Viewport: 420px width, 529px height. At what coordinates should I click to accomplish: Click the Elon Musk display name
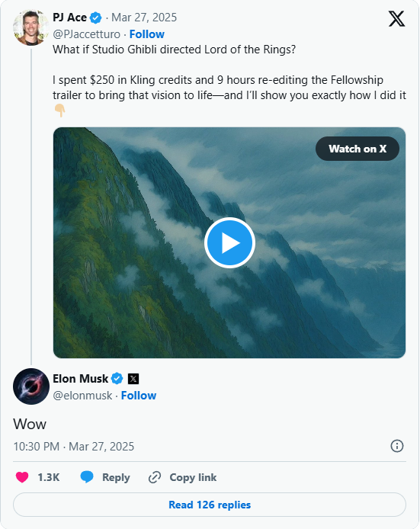point(80,379)
